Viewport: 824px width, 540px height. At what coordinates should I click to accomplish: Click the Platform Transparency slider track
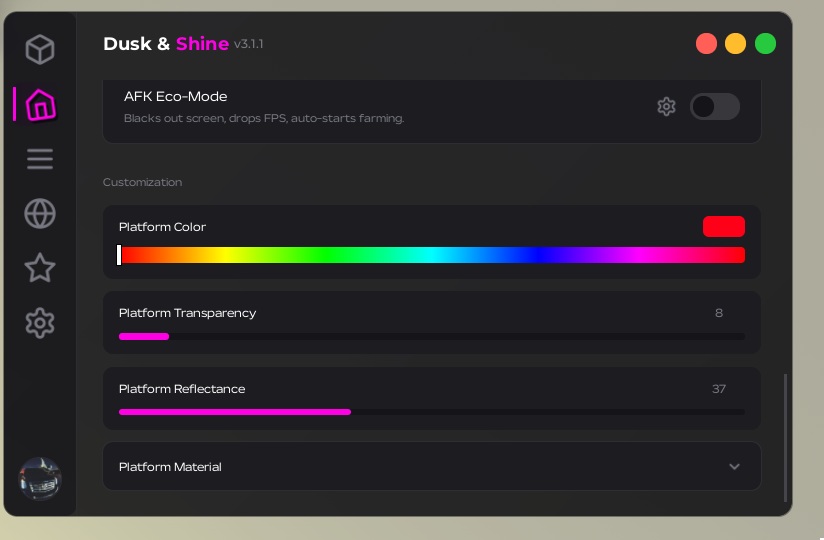[x=431, y=337]
